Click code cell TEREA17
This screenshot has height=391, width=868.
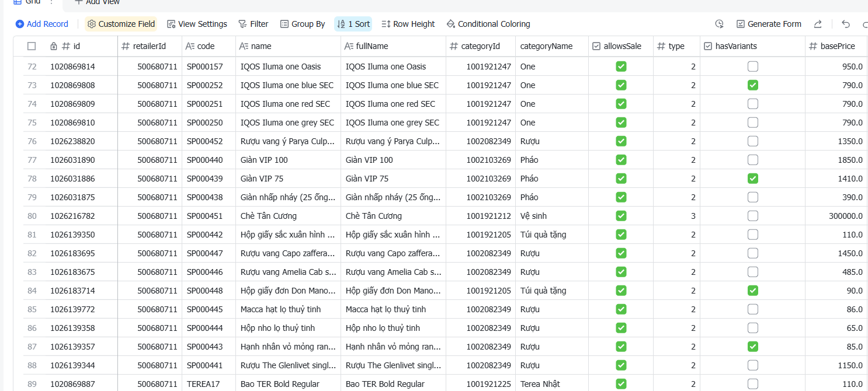tap(209, 384)
